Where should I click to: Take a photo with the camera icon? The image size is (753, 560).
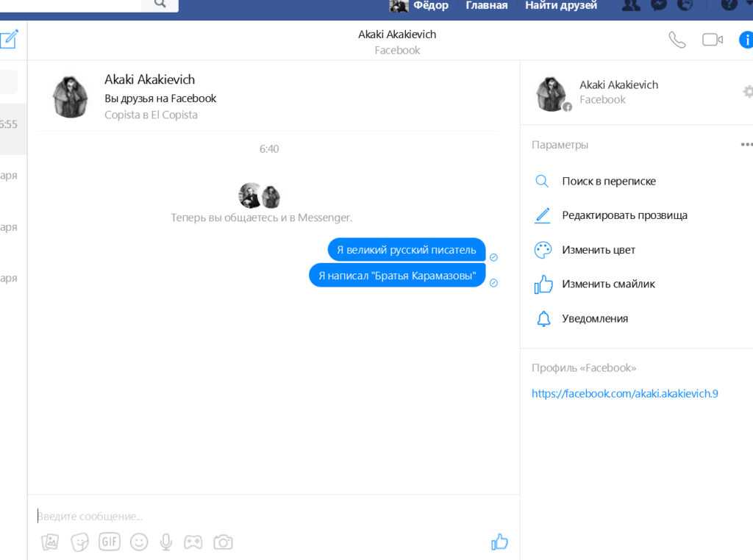point(223,542)
